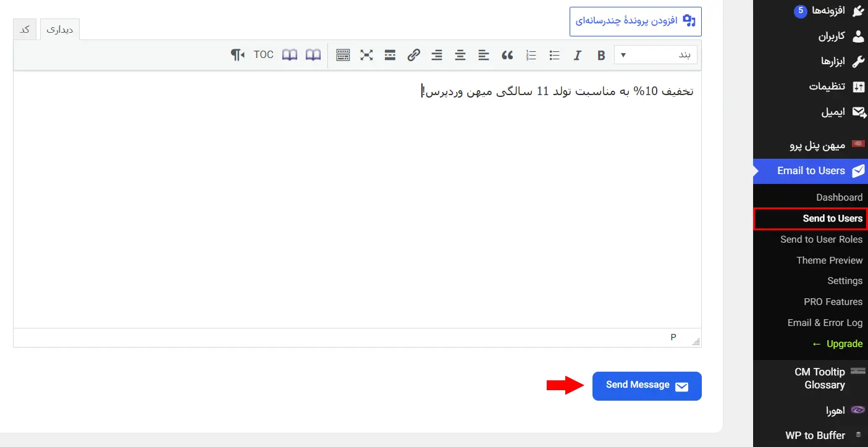View the PRO Features page
This screenshot has width=868, height=447.
833,302
